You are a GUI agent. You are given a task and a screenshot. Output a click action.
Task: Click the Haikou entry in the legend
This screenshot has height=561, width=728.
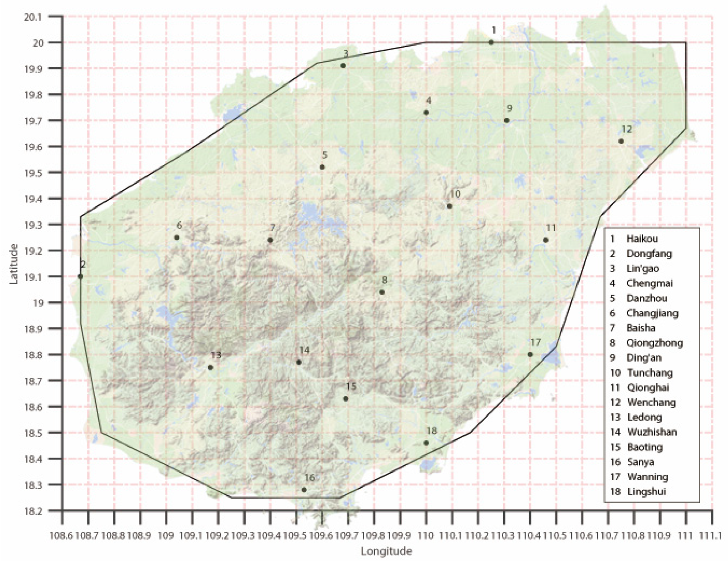pyautogui.click(x=642, y=239)
